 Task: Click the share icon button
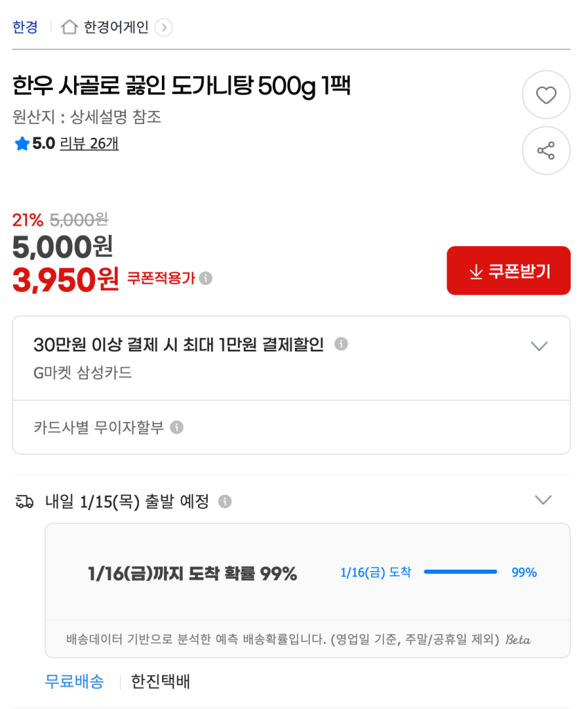point(546,151)
